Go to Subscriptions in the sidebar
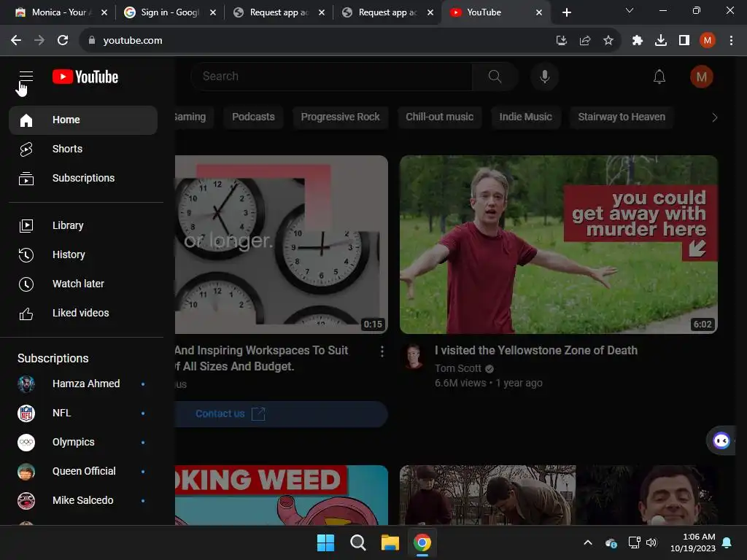The width and height of the screenshot is (747, 560). tap(83, 178)
